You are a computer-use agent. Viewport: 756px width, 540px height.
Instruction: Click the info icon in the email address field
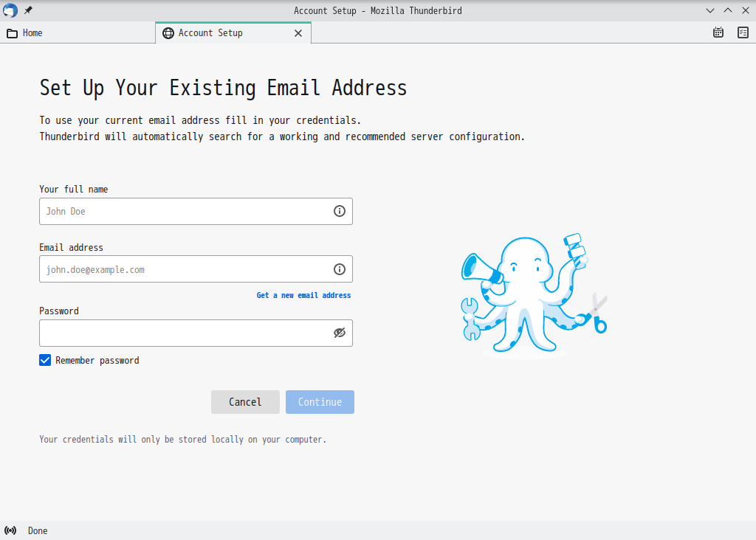click(x=340, y=269)
